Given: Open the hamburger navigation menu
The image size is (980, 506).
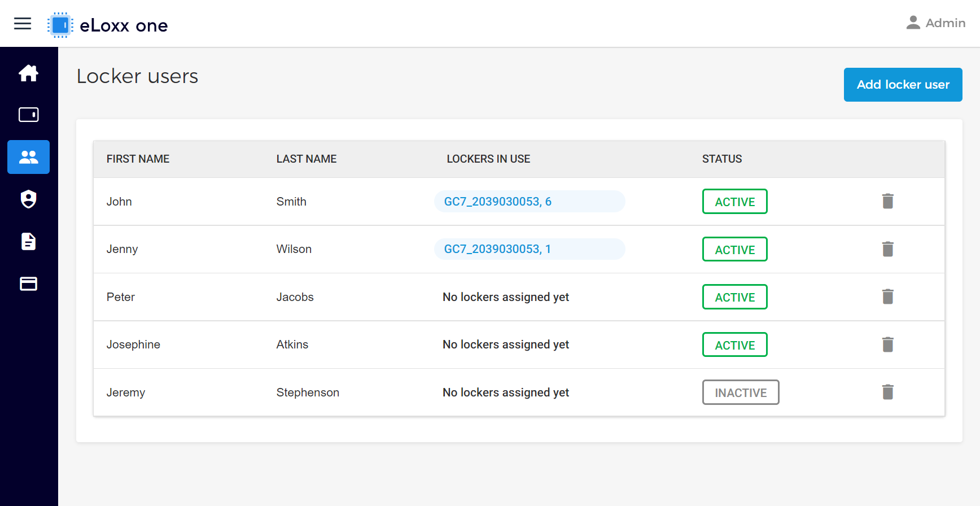Looking at the screenshot, I should pyautogui.click(x=23, y=23).
